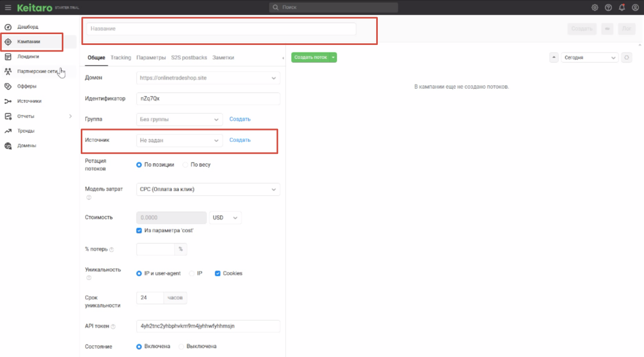The image size is (644, 357).
Task: Open the Источник dropdown
Action: pyautogui.click(x=179, y=140)
